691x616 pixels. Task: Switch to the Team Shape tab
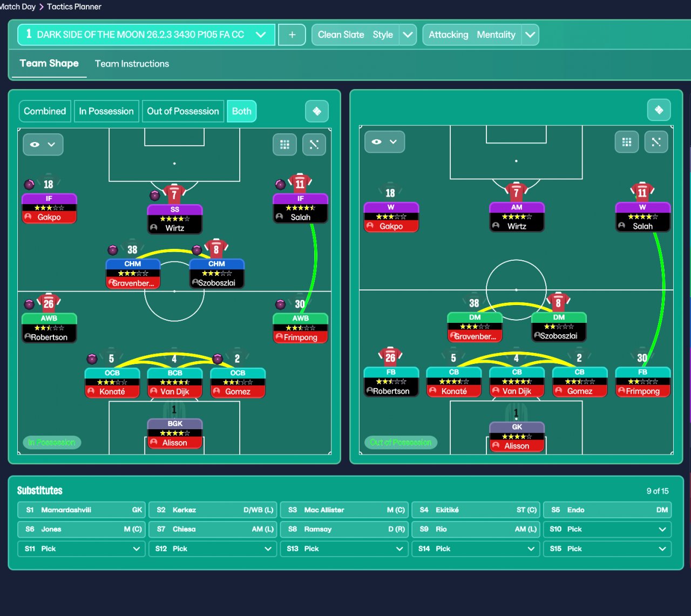pyautogui.click(x=49, y=64)
